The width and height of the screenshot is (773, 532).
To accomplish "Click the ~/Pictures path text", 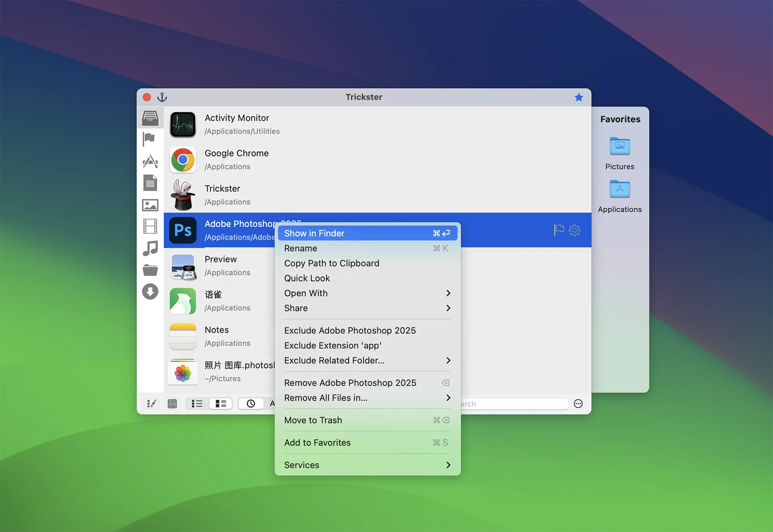I will click(x=223, y=378).
